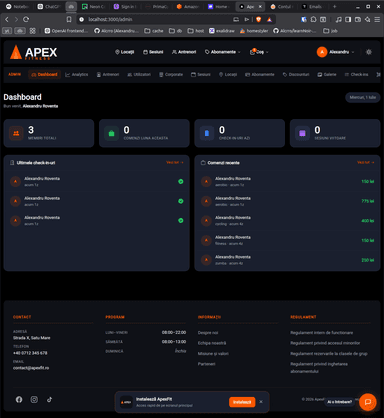
Task: Click the purple calendar icon in Sesiuni Viitoare card
Action: click(x=302, y=133)
